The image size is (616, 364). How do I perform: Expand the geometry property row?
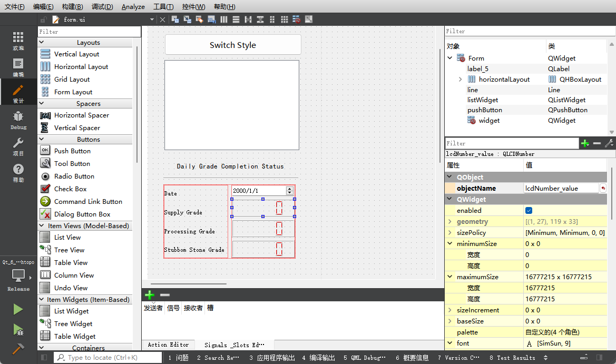[x=450, y=222]
